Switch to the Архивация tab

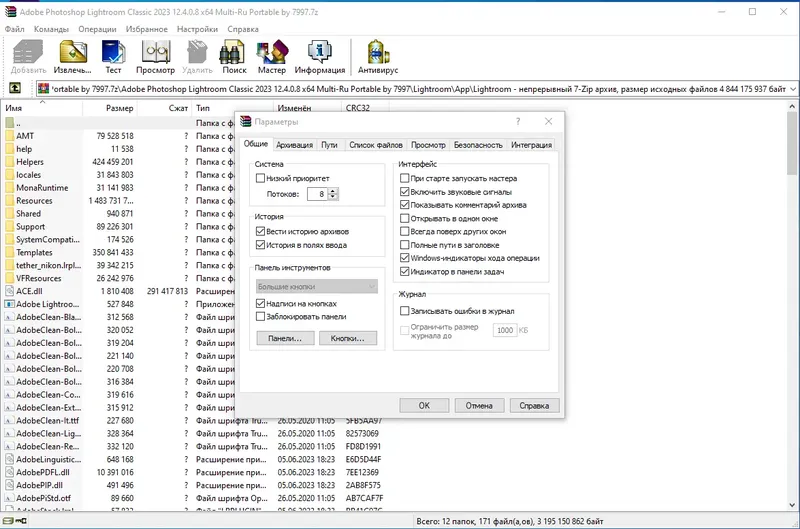[294, 145]
